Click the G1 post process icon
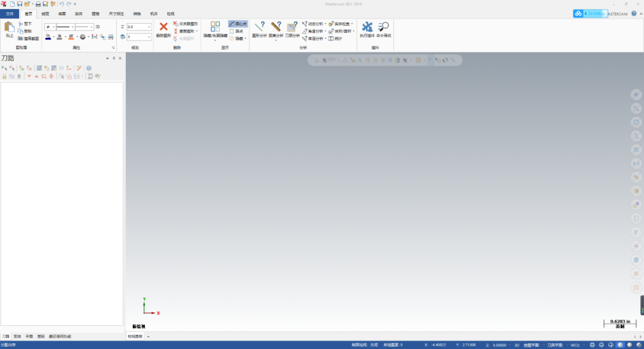The width and height of the screenshot is (644, 349). click(x=61, y=68)
